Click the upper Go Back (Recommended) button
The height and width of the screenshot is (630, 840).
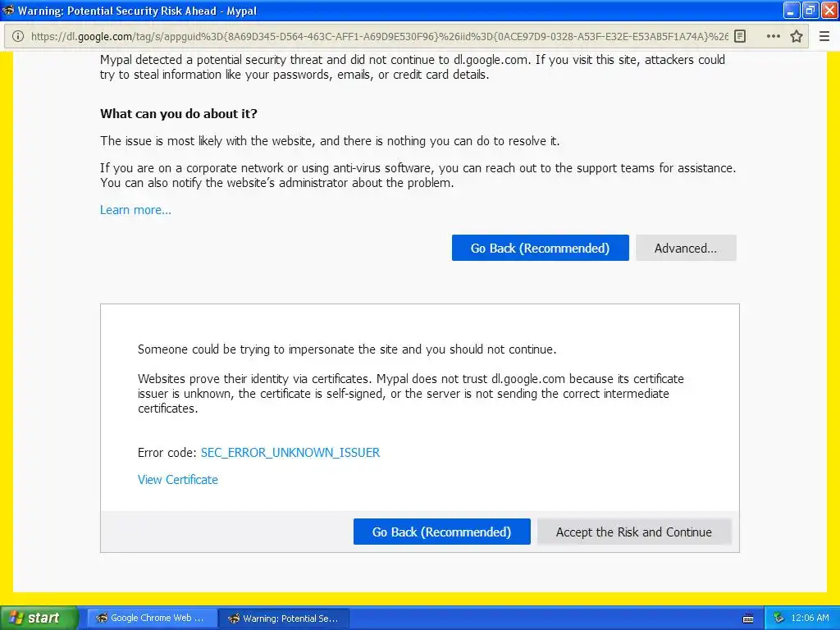(x=540, y=248)
